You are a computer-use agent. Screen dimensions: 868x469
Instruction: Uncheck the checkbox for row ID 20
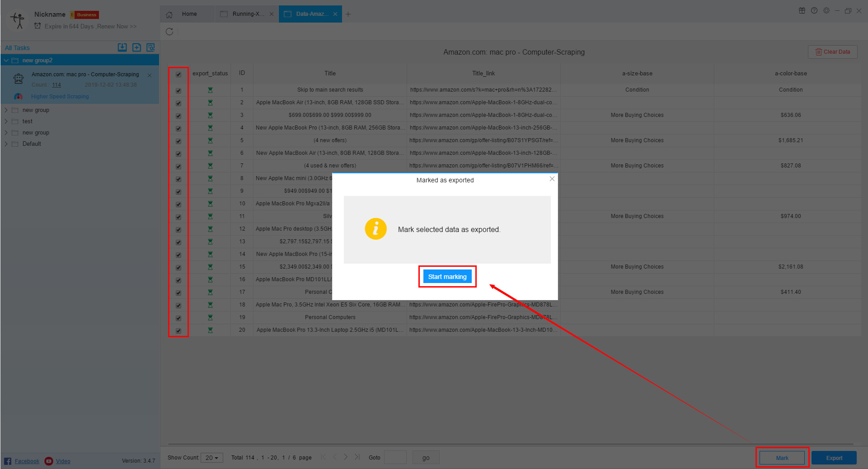pyautogui.click(x=178, y=331)
